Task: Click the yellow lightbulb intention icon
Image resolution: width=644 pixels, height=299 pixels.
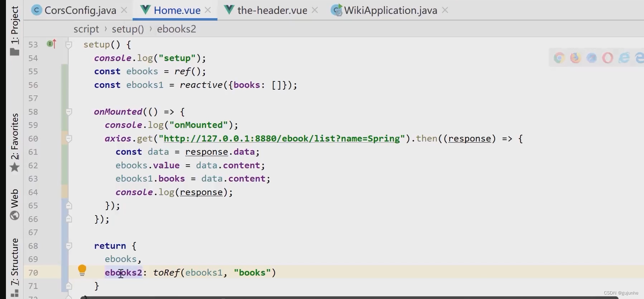Action: 82,270
